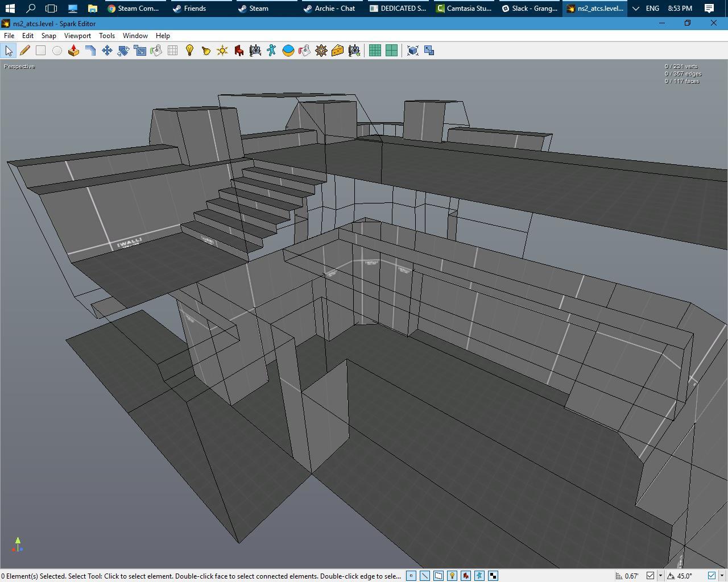The height and width of the screenshot is (582, 728).
Task: Select the cheese wedge toolbar icon
Action: pyautogui.click(x=337, y=51)
